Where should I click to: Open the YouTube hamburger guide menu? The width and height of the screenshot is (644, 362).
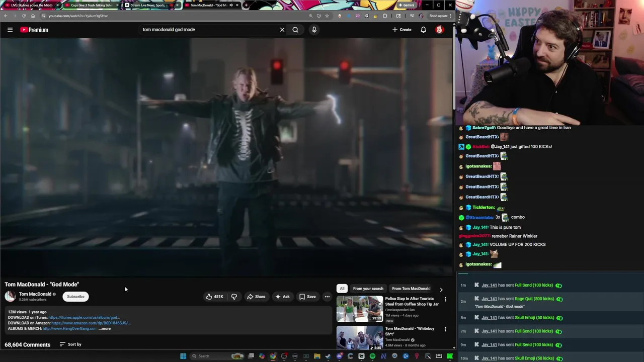coord(10,30)
